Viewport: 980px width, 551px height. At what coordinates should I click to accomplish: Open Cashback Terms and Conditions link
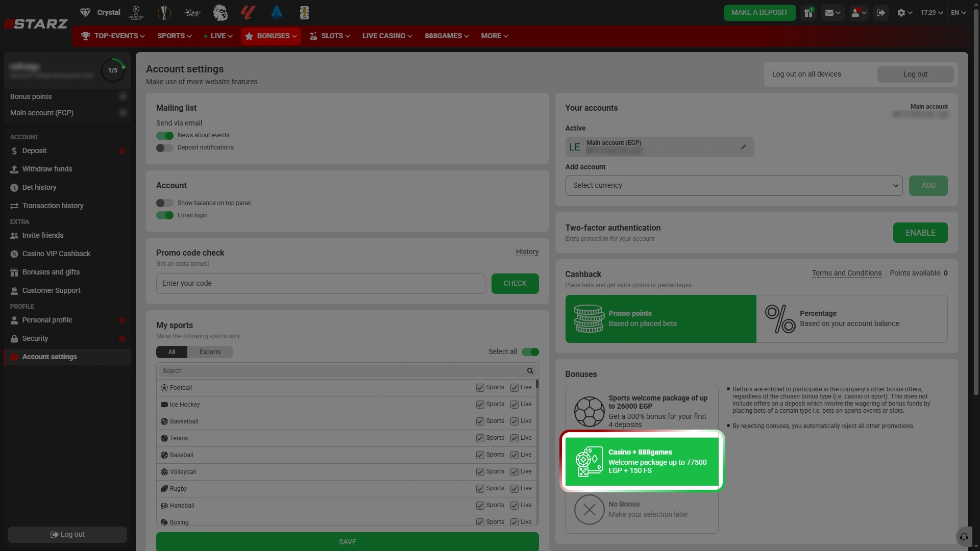(847, 273)
